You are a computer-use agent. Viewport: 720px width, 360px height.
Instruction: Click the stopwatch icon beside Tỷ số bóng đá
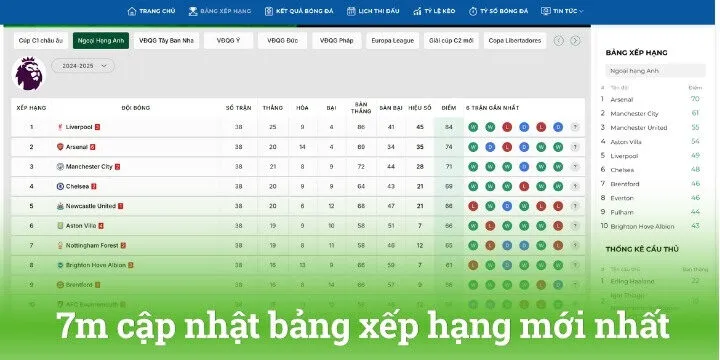tap(473, 11)
